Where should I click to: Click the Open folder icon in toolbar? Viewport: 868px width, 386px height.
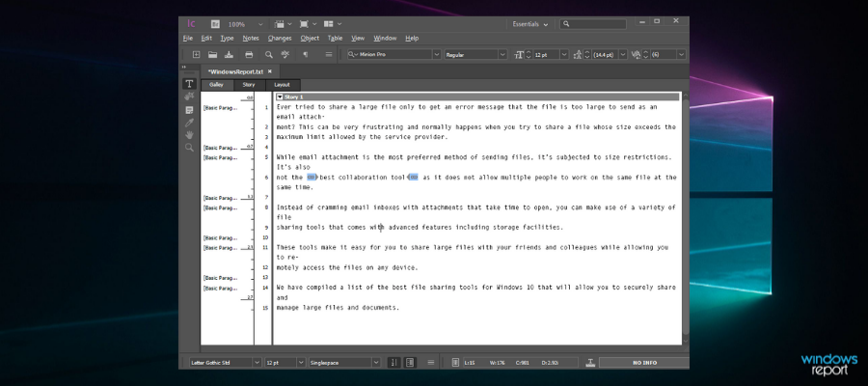coord(213,55)
